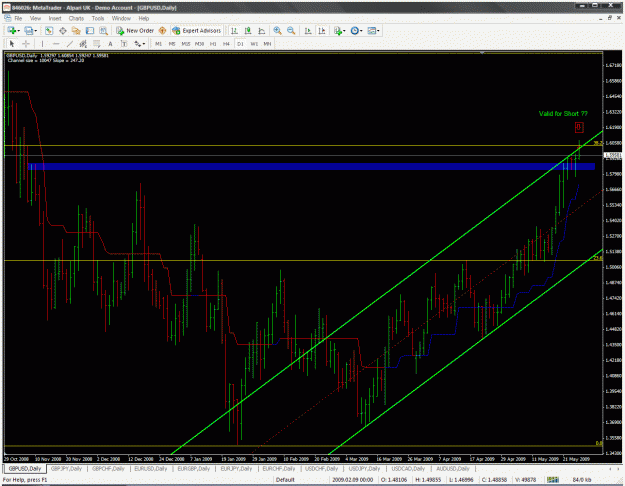625x486 pixels.
Task: Pick the trendline drawing tool
Action: pos(70,44)
